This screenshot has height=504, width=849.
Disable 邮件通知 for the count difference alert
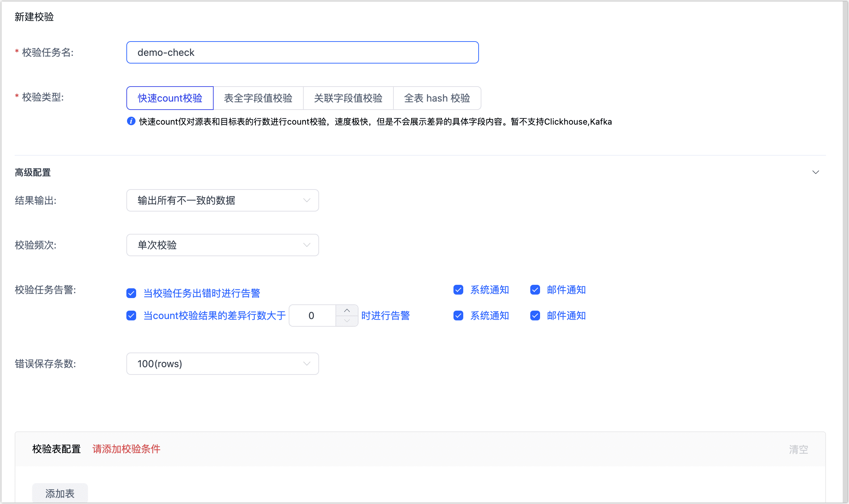pyautogui.click(x=535, y=316)
